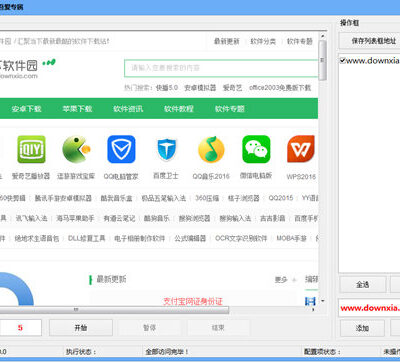Click the search input field
Screen dimensions: 400x362
tap(221, 68)
